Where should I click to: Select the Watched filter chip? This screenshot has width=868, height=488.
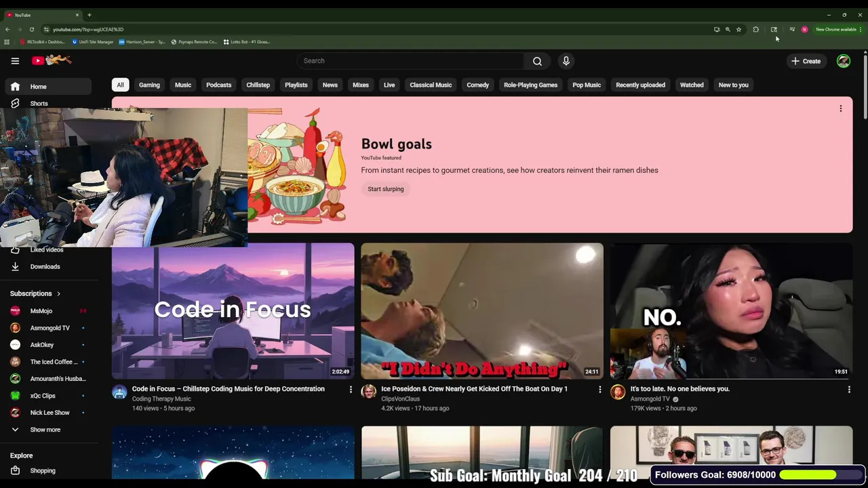(692, 85)
